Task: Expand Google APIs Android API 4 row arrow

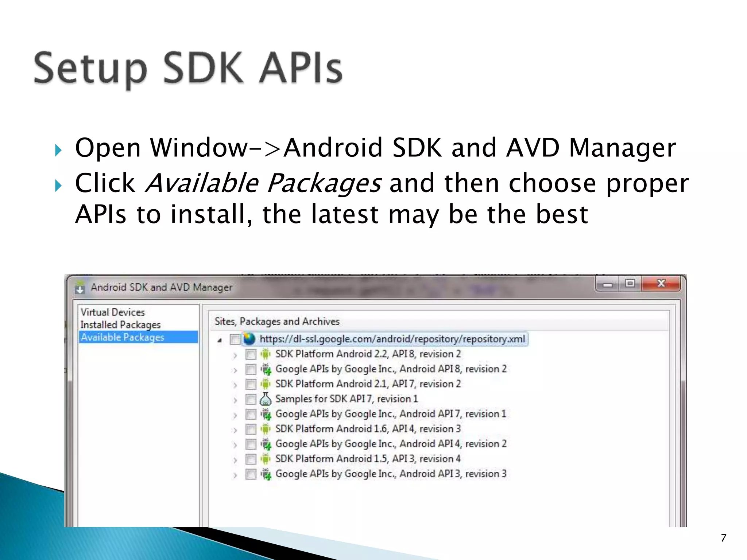Action: (x=235, y=445)
